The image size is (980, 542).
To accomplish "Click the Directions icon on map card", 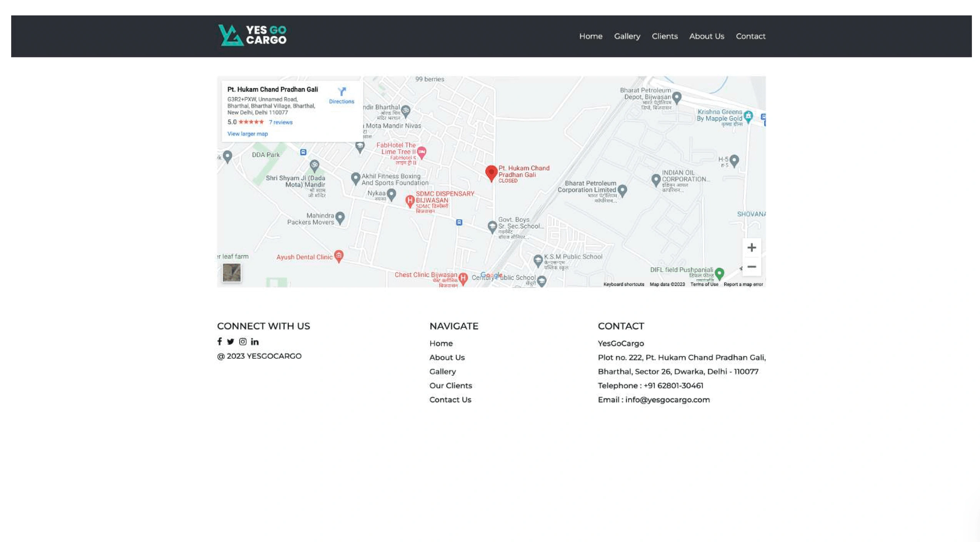I will (342, 92).
